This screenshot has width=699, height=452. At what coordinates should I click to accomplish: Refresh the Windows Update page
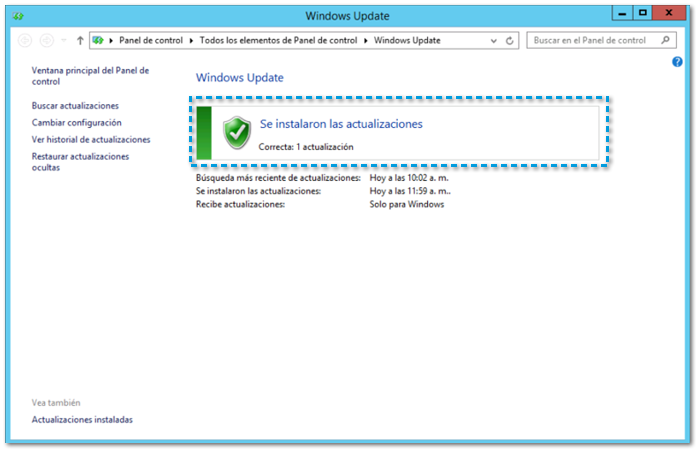click(510, 41)
